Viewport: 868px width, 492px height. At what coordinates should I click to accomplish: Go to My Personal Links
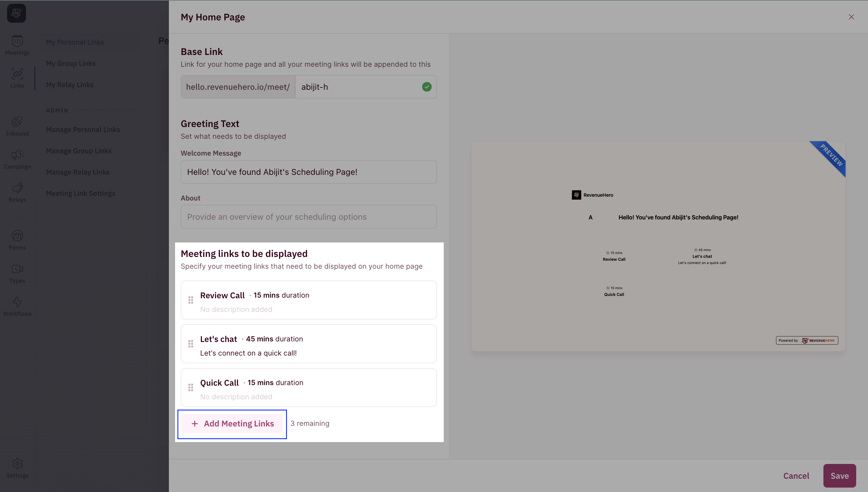[75, 42]
